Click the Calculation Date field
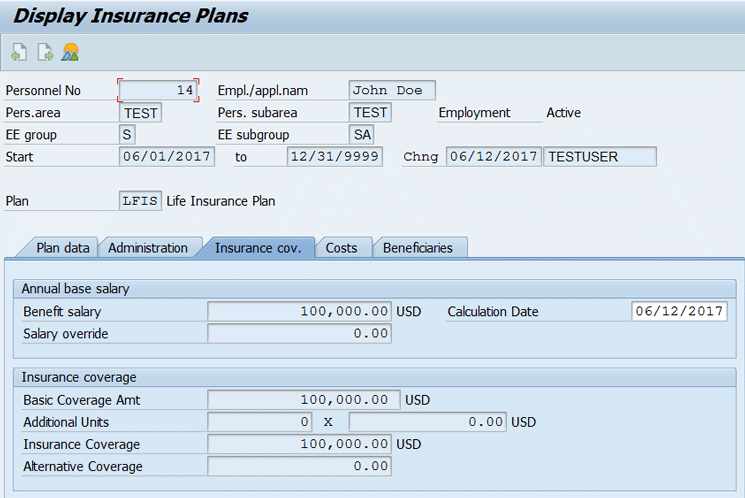This screenshot has width=745, height=498. pyautogui.click(x=679, y=311)
